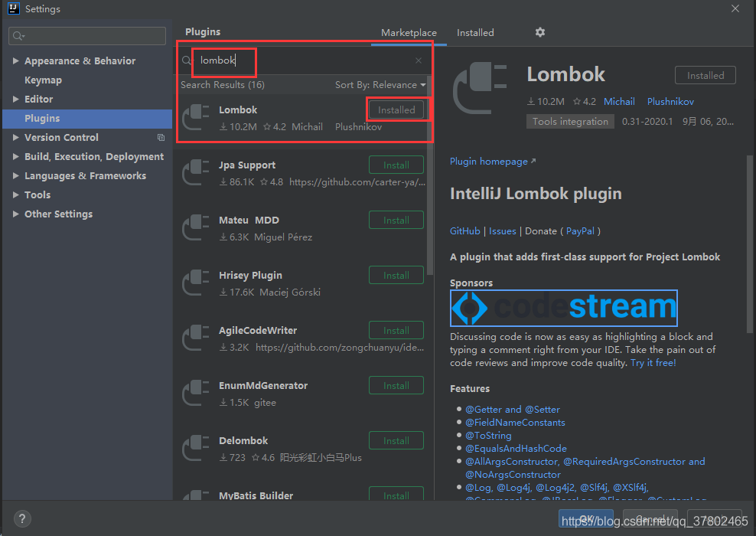Install the AgileCodeWriter plugin

point(396,331)
